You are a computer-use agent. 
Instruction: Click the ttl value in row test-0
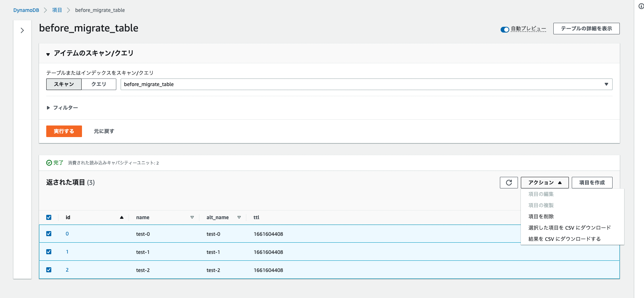tap(268, 234)
